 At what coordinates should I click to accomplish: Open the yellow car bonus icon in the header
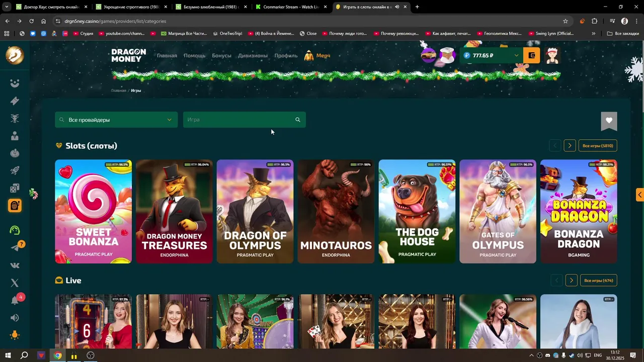428,55
